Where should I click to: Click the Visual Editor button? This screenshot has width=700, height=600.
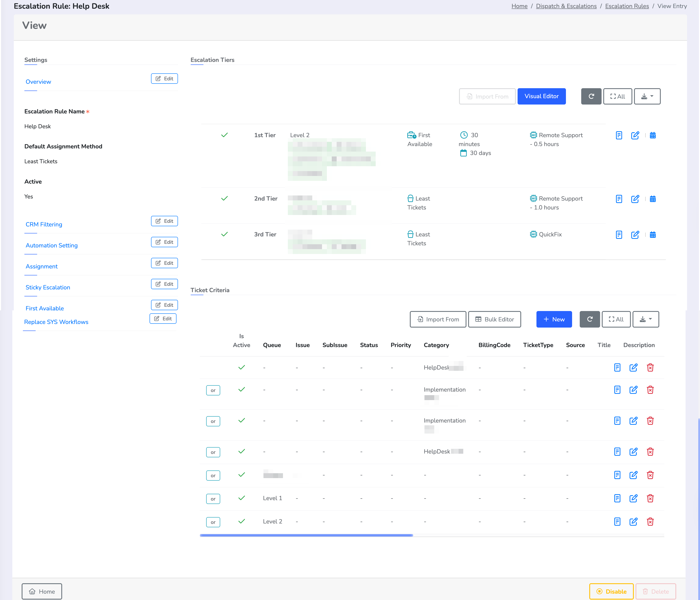pyautogui.click(x=541, y=96)
